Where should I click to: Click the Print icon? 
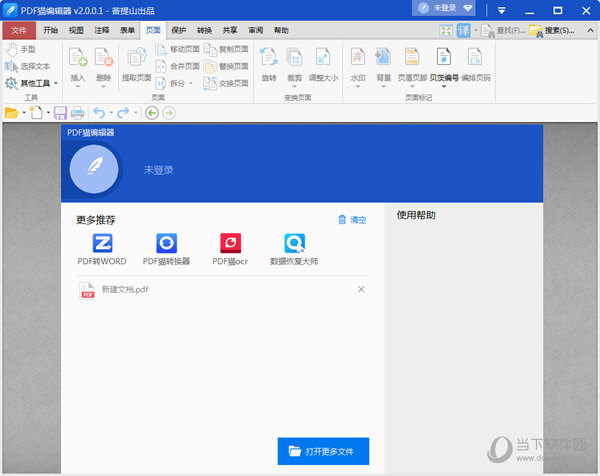tap(77, 113)
